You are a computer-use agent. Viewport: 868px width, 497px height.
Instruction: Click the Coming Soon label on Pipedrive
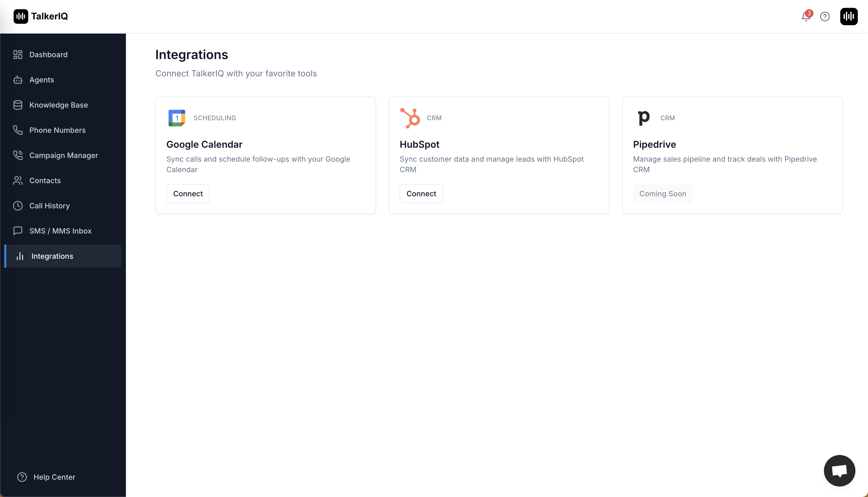[663, 193]
